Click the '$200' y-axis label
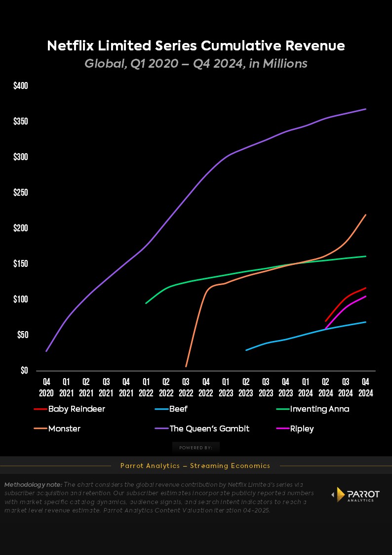The height and width of the screenshot is (555, 392). coord(21,228)
